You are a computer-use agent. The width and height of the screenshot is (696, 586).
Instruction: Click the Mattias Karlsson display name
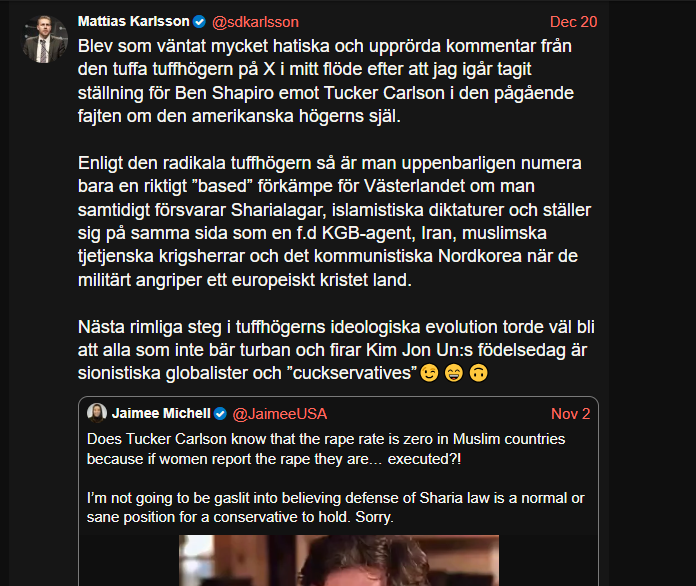point(134,21)
